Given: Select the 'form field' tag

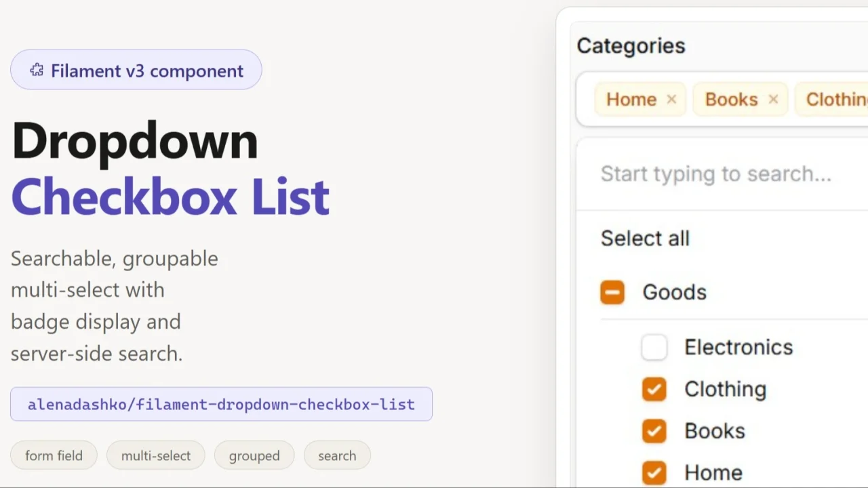Looking at the screenshot, I should (54, 455).
